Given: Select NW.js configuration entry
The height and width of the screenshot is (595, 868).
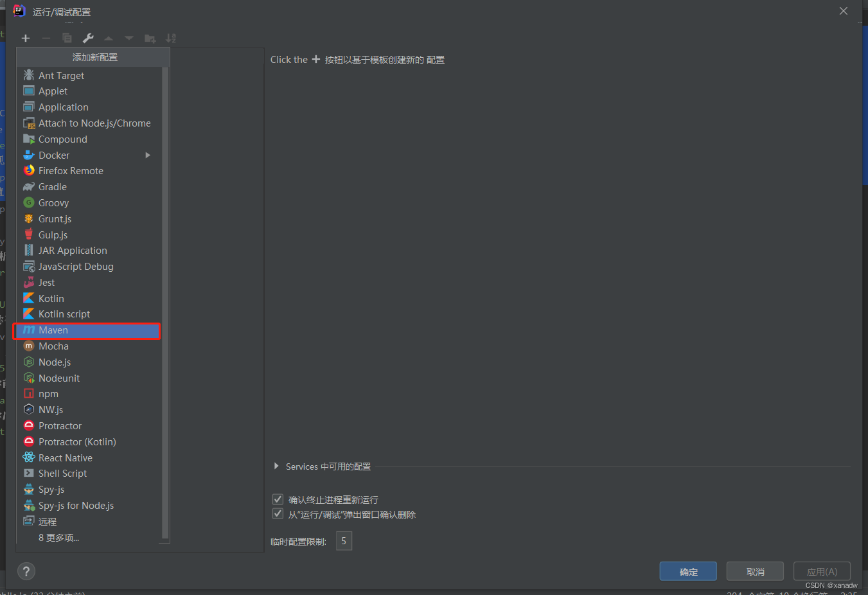Looking at the screenshot, I should coord(90,409).
